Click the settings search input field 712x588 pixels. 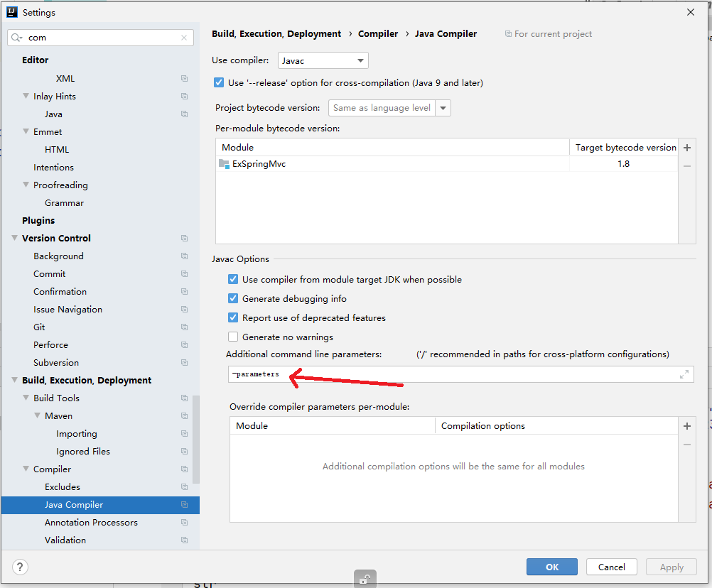pyautogui.click(x=100, y=38)
